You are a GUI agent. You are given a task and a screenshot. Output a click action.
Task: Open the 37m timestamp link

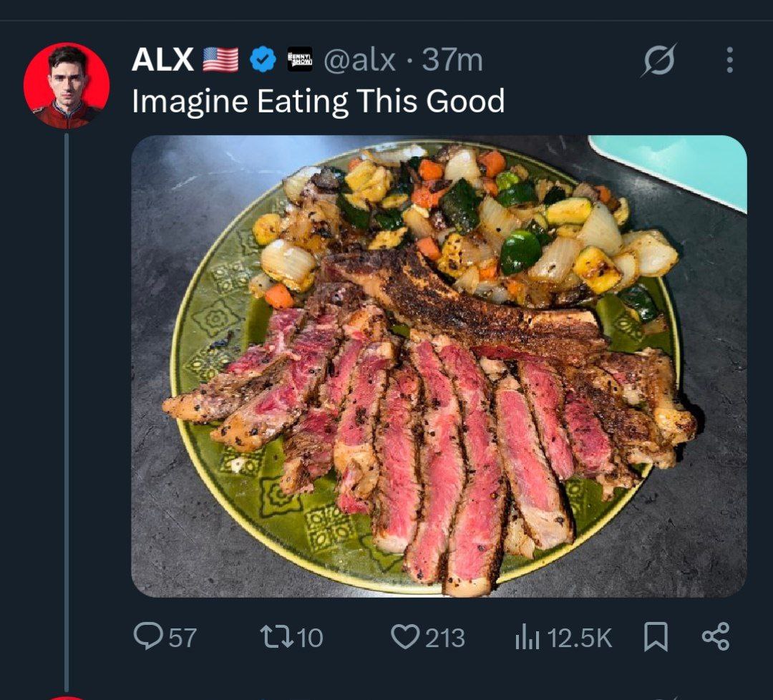(x=452, y=60)
